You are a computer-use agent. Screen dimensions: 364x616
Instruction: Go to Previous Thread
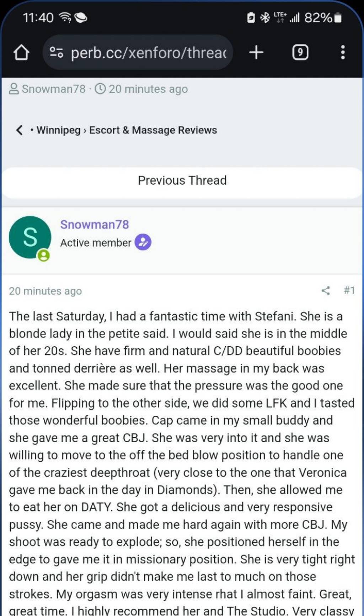tap(182, 181)
